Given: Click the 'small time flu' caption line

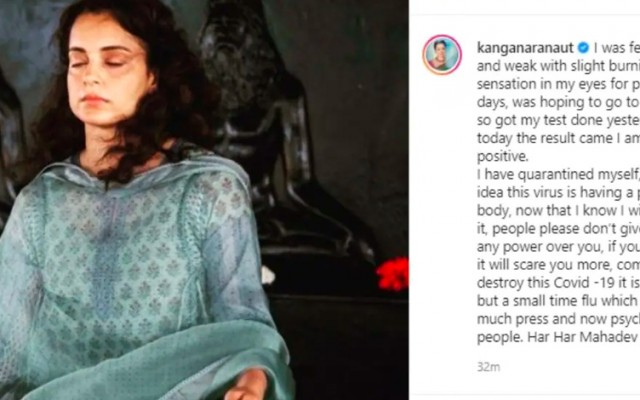Looking at the screenshot, I should point(558,301).
